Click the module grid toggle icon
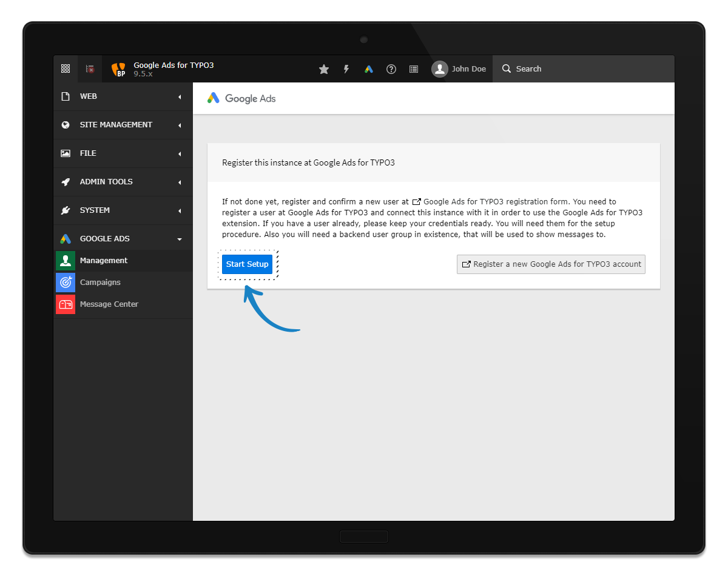Viewport: 728px width, 576px height. click(66, 69)
